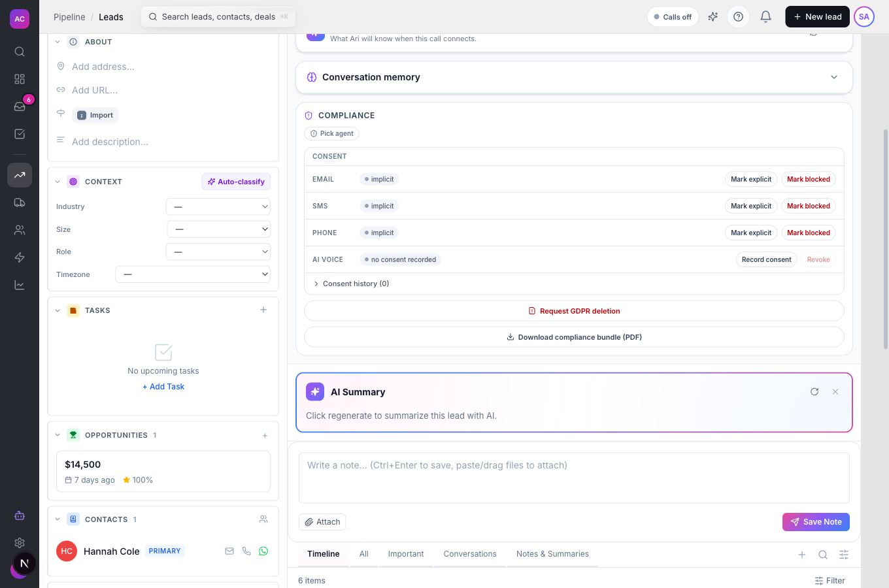Click Save Note button
Viewport: 889px width, 588px height.
(x=816, y=522)
